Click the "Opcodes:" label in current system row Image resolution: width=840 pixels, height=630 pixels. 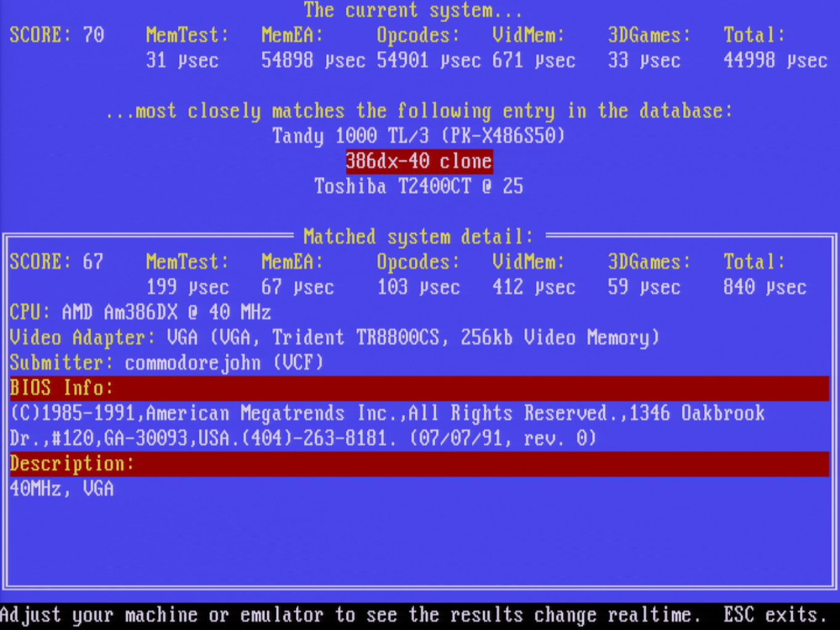click(418, 35)
